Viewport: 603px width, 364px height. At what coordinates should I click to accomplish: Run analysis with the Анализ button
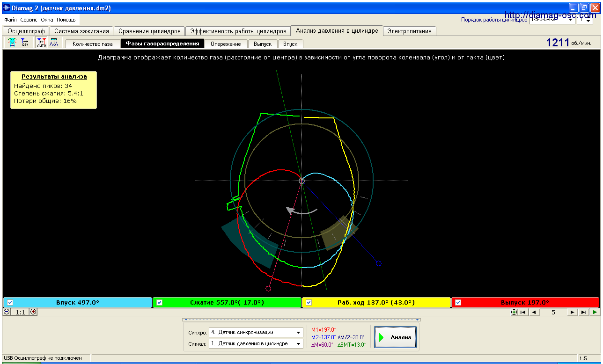click(x=396, y=337)
